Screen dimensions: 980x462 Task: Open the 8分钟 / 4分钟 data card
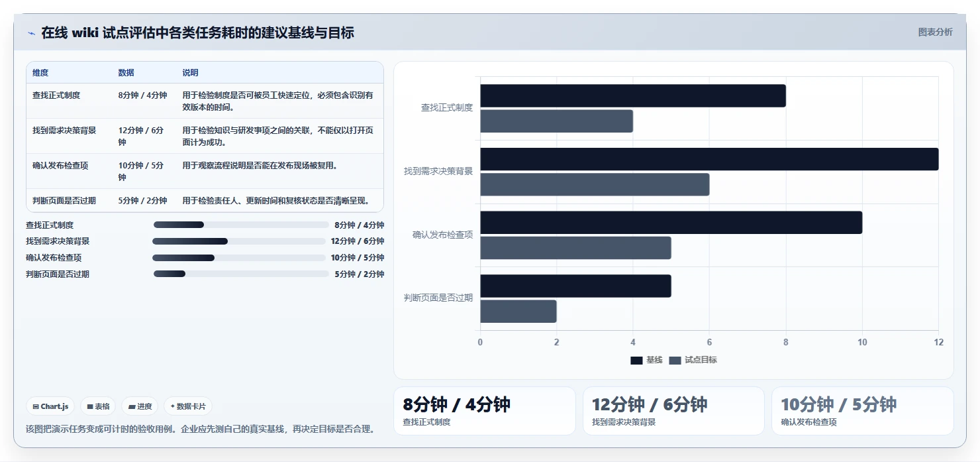click(485, 411)
